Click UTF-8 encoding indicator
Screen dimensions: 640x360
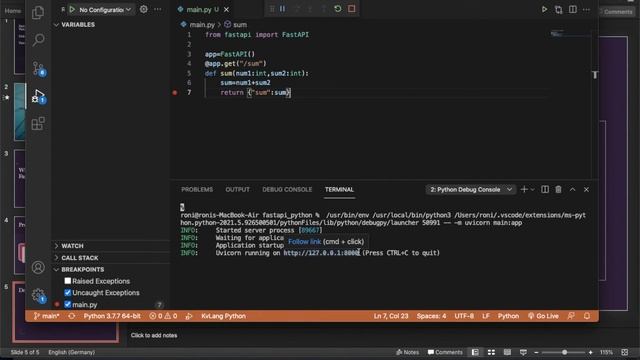(x=464, y=316)
